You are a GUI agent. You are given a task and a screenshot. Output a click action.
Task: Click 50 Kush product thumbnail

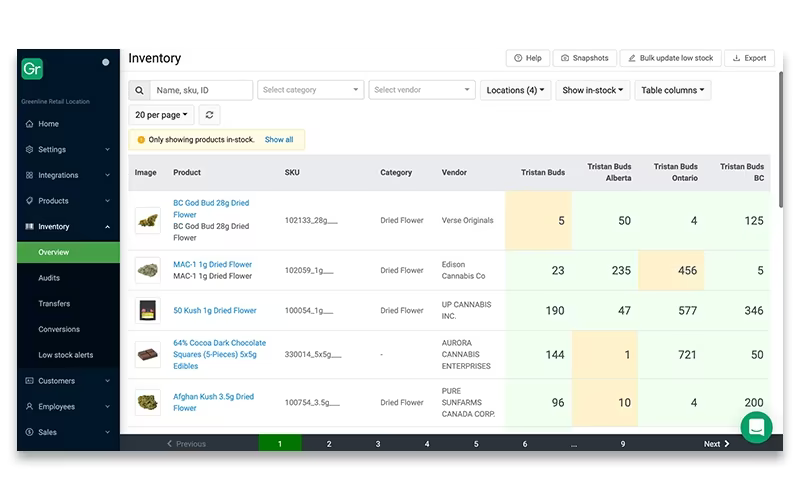coord(147,310)
